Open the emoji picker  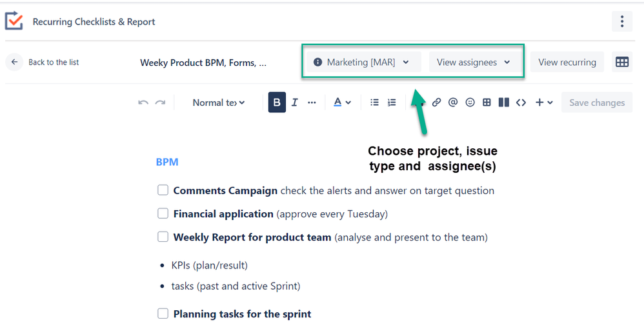pos(470,103)
